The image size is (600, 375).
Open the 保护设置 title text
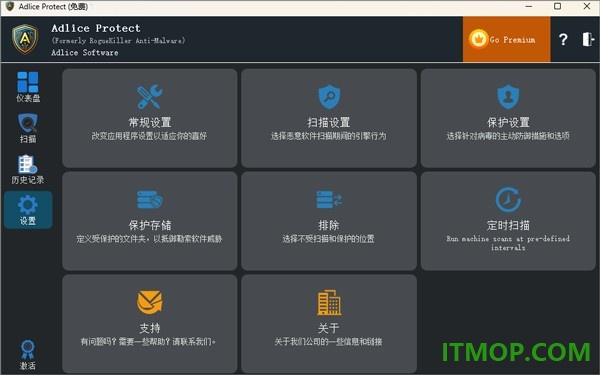click(x=508, y=122)
